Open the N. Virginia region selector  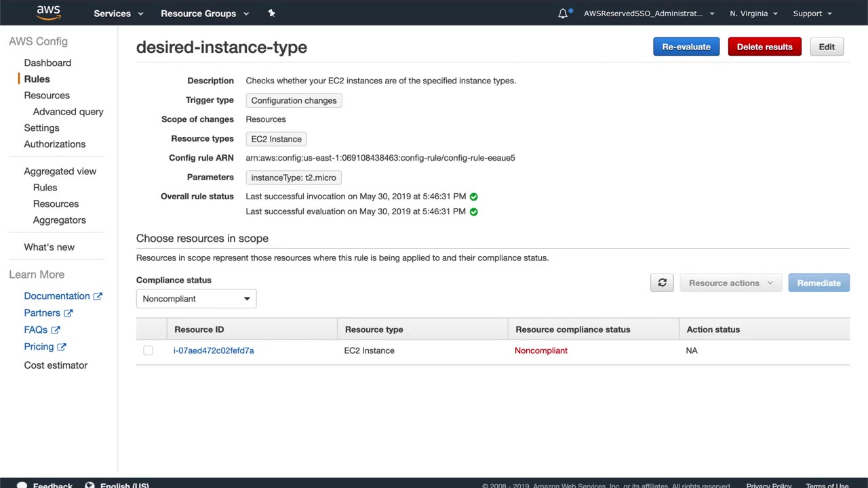pos(753,14)
